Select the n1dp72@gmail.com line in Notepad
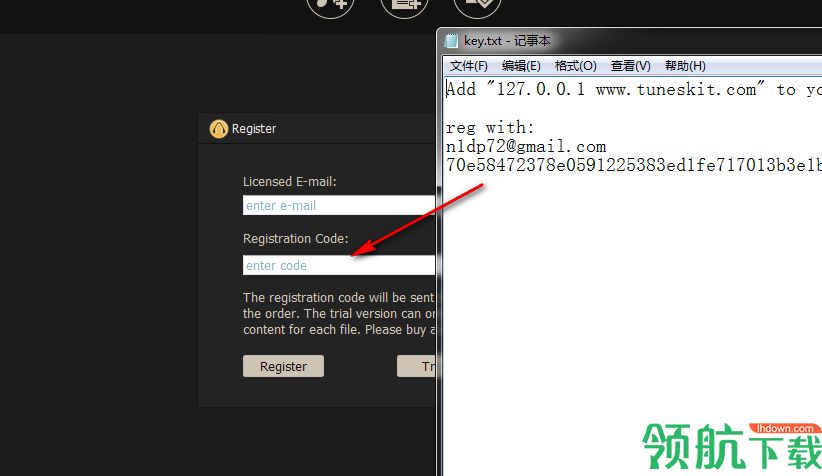Image resolution: width=822 pixels, height=476 pixels. [x=526, y=146]
